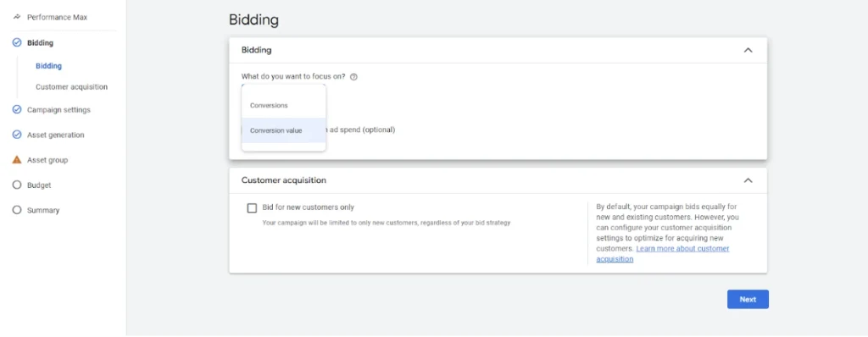Click the Performance Max campaign type icon

click(17, 17)
